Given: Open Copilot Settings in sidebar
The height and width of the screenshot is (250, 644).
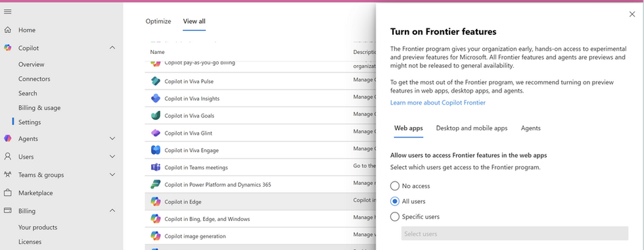Looking at the screenshot, I should tap(30, 122).
